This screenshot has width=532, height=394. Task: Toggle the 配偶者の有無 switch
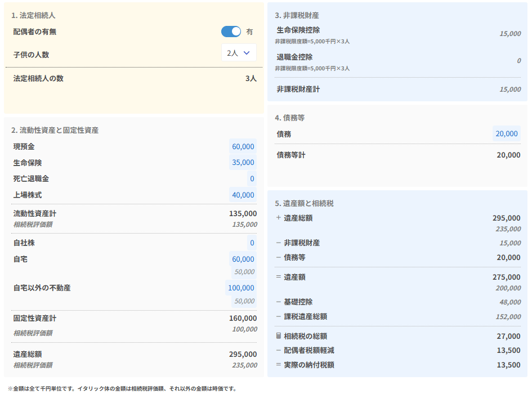point(231,32)
